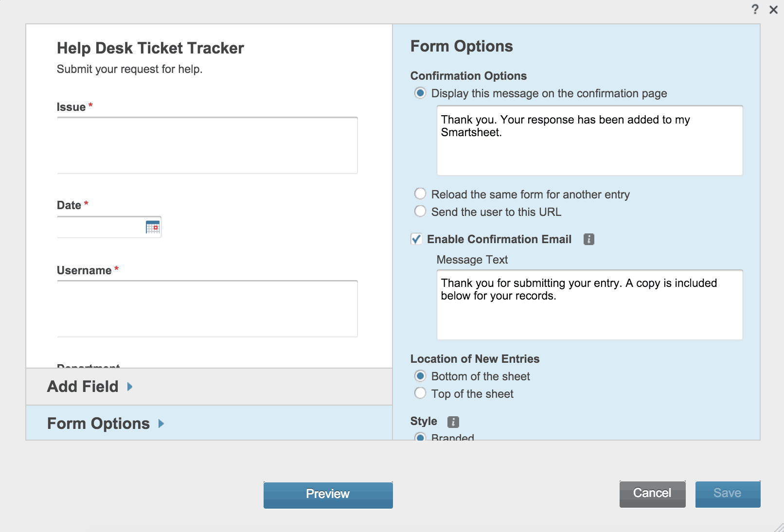
Task: Select display message on confirmation page
Action: point(420,93)
